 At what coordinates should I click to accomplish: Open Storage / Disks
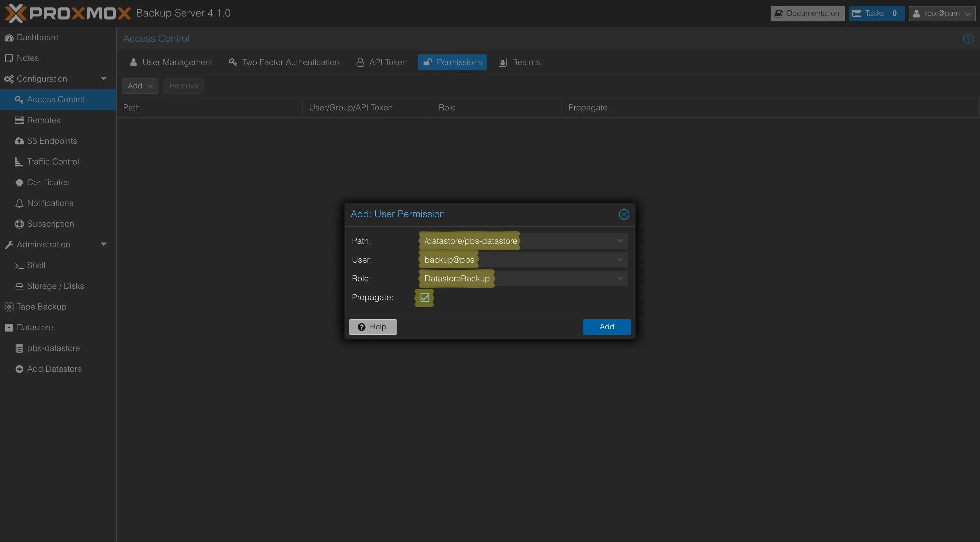[x=58, y=286]
